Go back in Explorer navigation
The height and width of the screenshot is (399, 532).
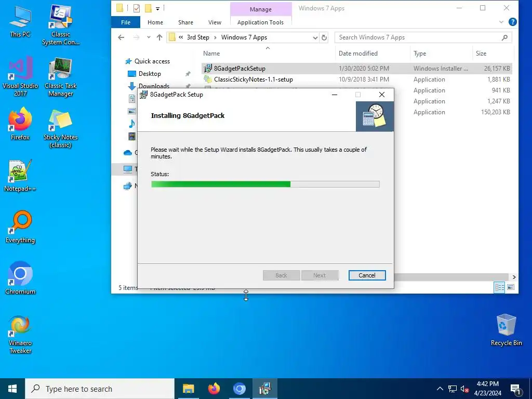pos(121,37)
